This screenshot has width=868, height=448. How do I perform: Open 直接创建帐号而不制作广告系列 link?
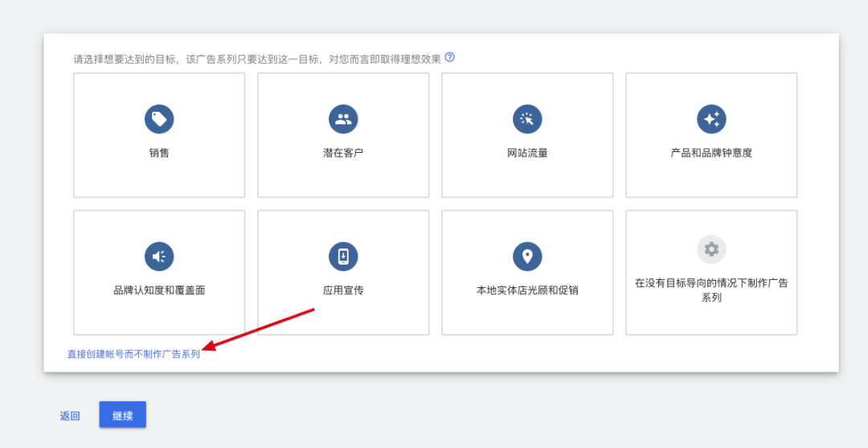[133, 355]
